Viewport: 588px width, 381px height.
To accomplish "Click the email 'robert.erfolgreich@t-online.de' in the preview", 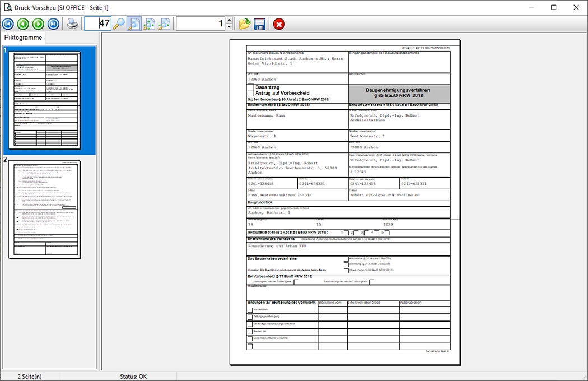I will tap(385, 195).
